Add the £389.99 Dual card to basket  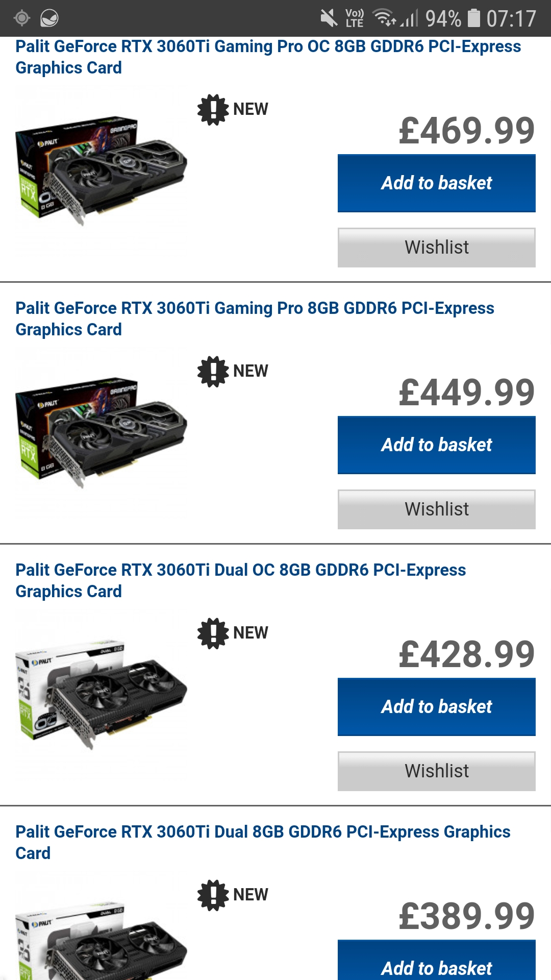click(437, 961)
